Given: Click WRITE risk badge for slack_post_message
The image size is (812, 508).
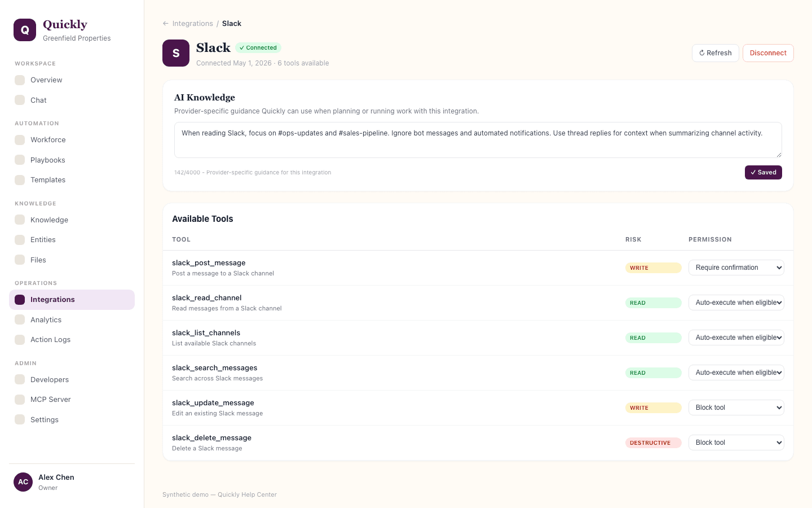Looking at the screenshot, I should coord(654,268).
